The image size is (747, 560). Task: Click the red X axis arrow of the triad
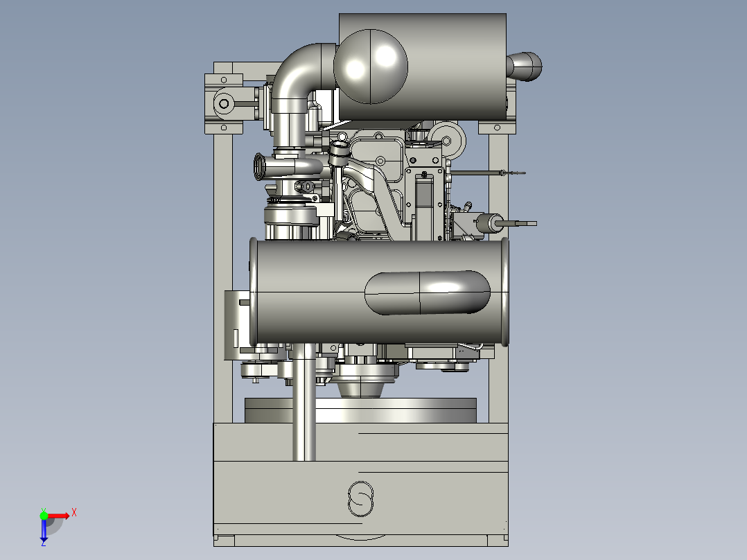[59, 516]
